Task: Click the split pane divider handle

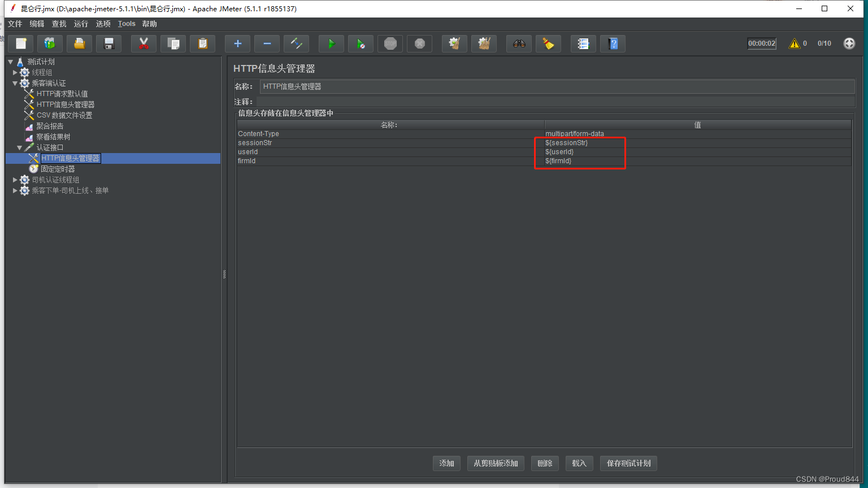Action: pos(224,274)
